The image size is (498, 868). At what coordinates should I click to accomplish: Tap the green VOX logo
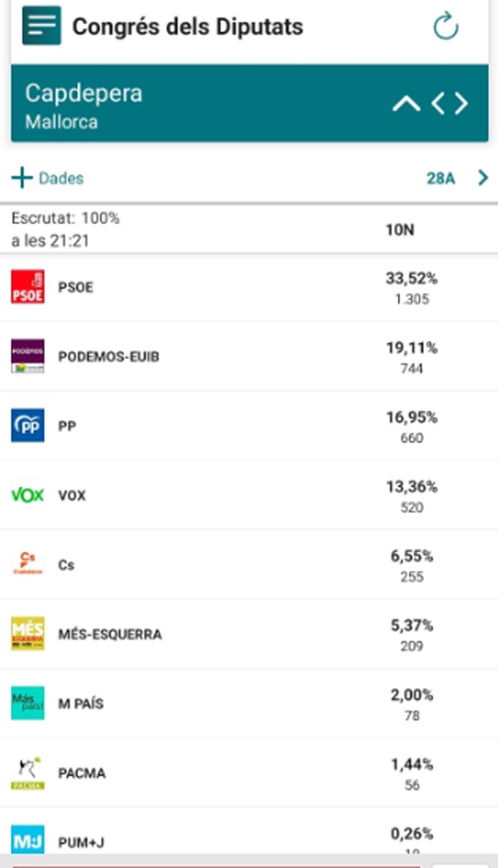point(27,495)
